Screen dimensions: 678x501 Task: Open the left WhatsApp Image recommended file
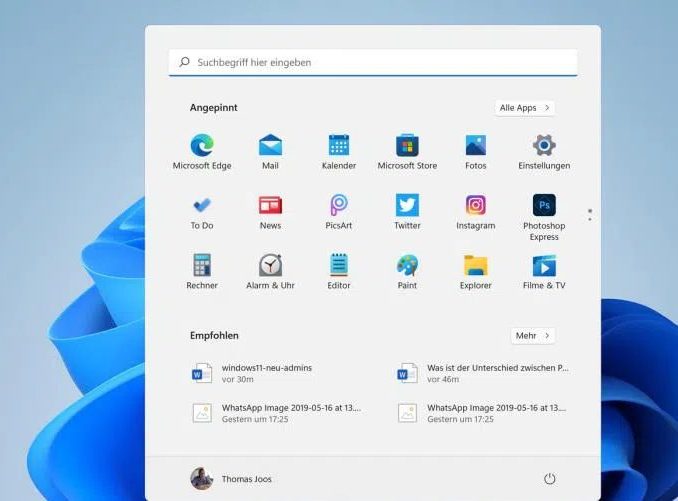pyautogui.click(x=276, y=413)
